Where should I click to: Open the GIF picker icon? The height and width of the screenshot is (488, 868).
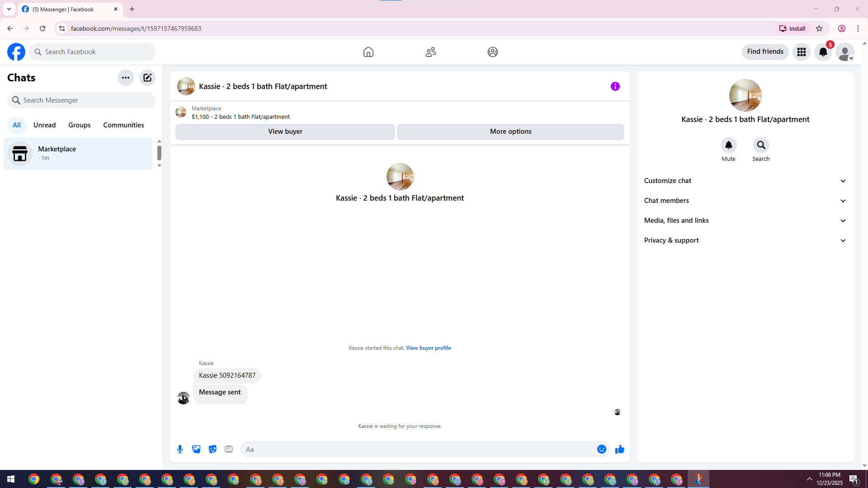coord(229,449)
